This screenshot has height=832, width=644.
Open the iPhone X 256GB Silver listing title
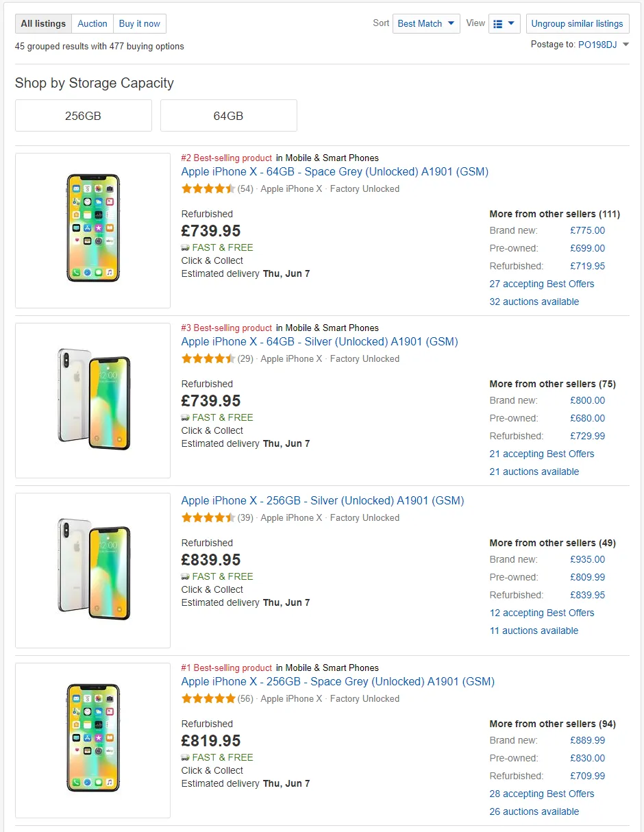point(323,501)
